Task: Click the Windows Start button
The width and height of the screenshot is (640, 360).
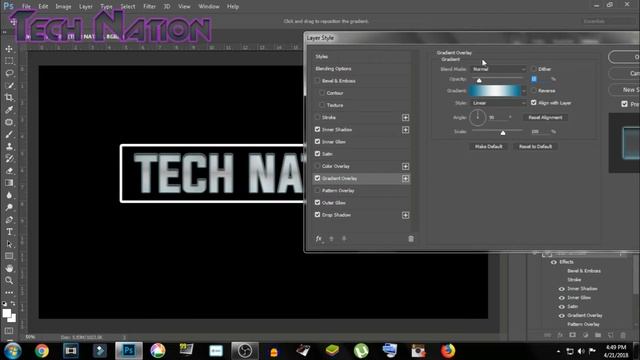Action: coord(13,351)
